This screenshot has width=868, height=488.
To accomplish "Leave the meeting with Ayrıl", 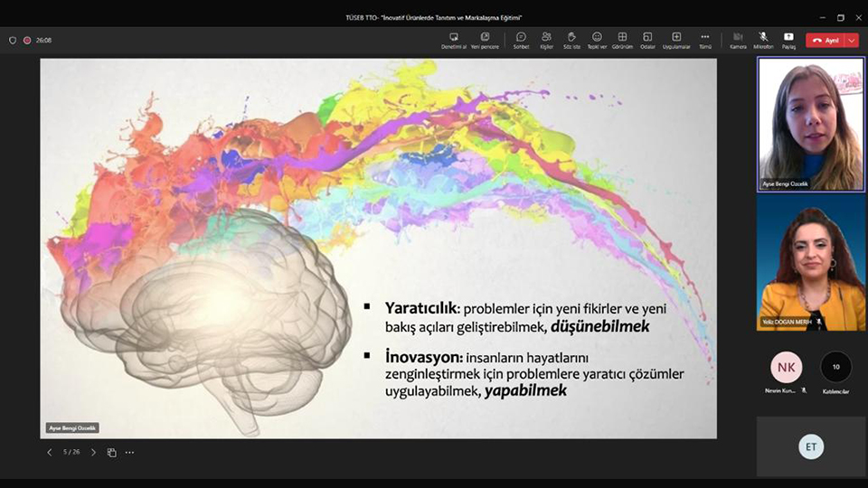I will point(826,41).
